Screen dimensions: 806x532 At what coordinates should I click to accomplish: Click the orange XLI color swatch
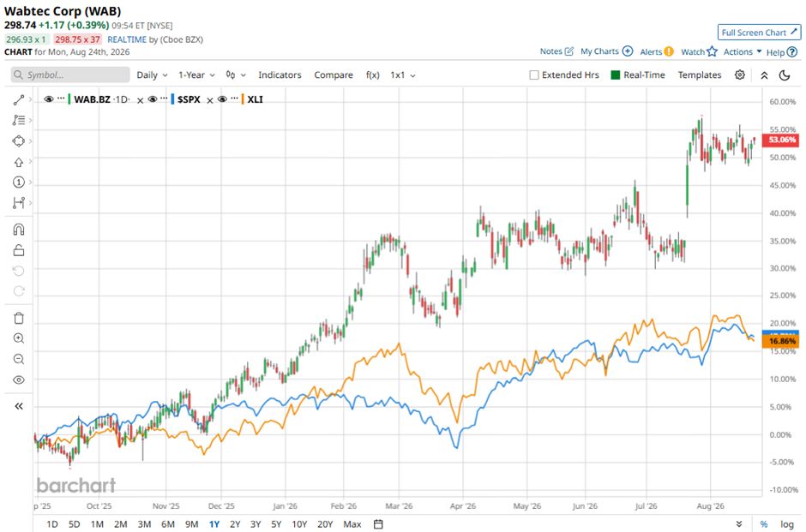click(243, 99)
